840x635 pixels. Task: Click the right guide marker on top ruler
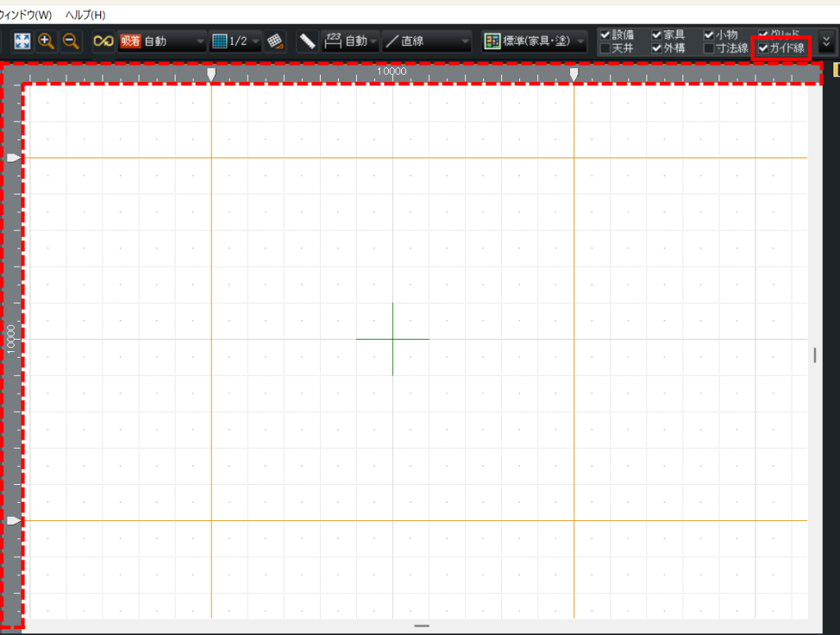573,75
